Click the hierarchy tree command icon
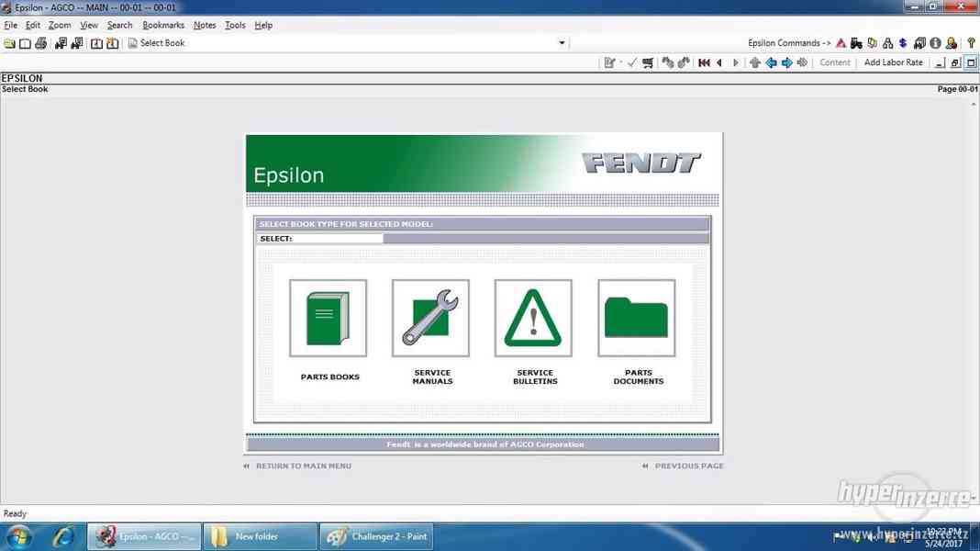Screen dimensions: 980x551 click(x=887, y=43)
